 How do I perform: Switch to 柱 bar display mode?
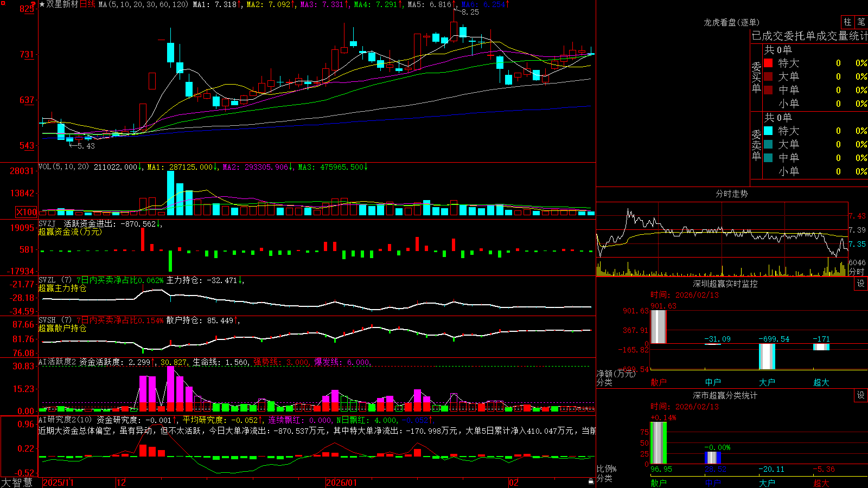pyautogui.click(x=847, y=22)
